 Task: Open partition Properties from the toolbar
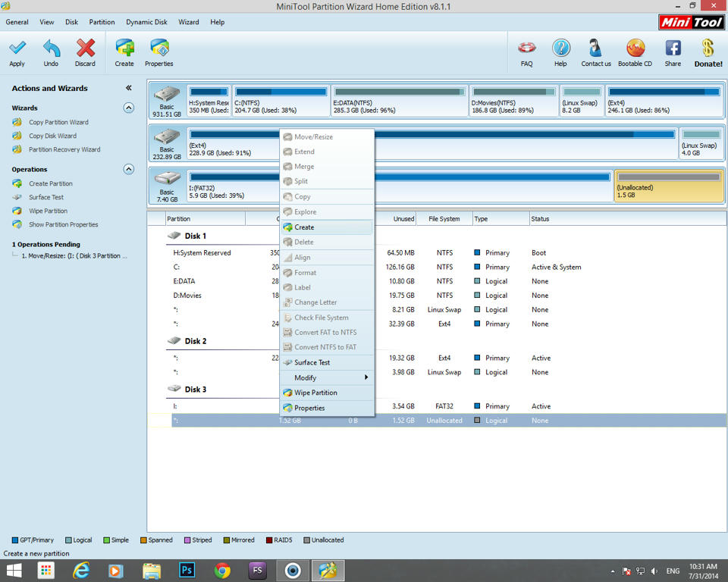[x=159, y=50]
